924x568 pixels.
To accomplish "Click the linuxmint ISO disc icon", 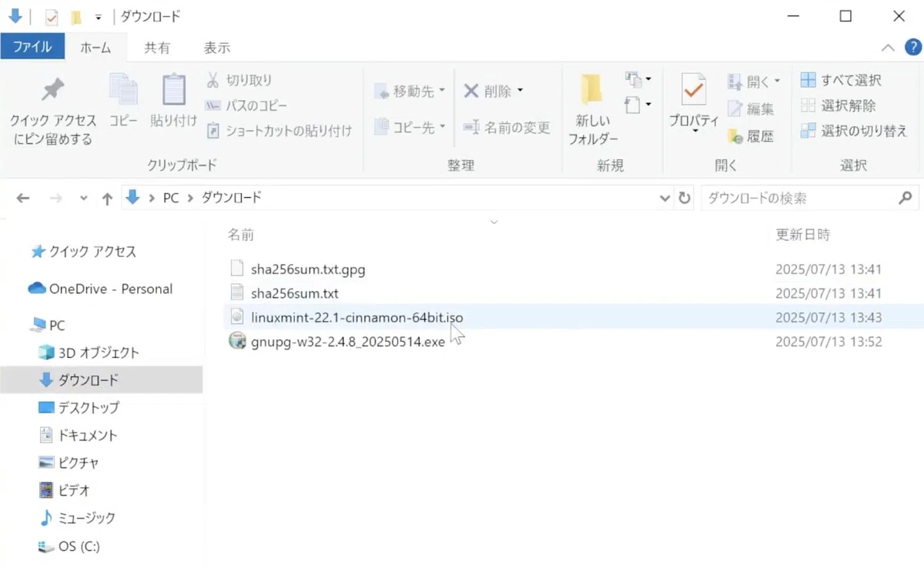I will [237, 317].
